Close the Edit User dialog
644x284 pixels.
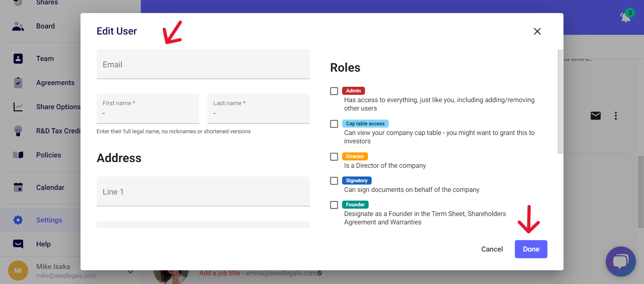(537, 31)
